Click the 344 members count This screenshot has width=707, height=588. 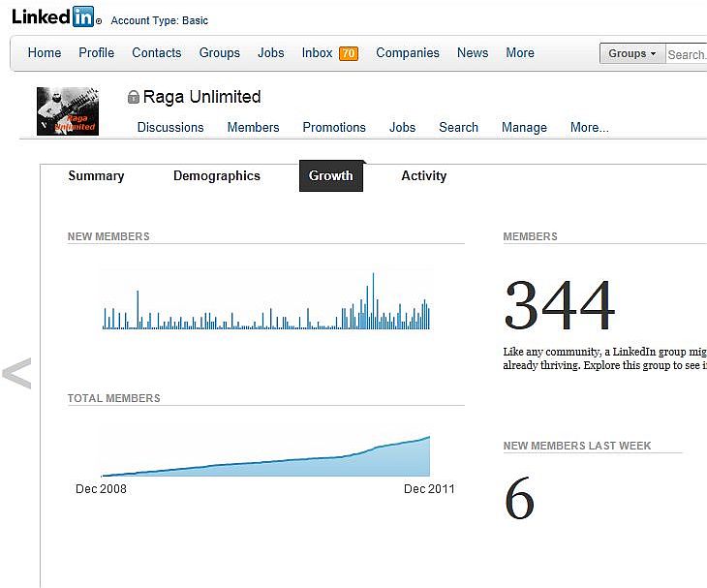tap(560, 305)
